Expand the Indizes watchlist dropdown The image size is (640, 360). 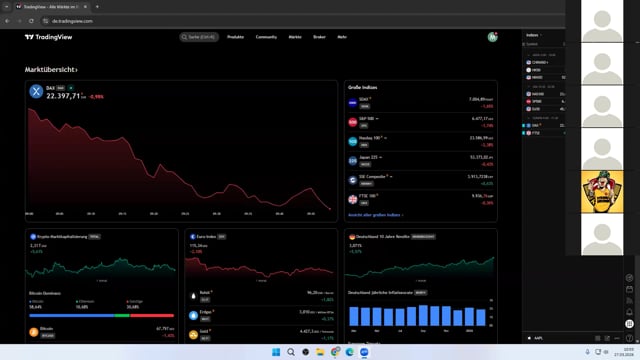(x=534, y=35)
